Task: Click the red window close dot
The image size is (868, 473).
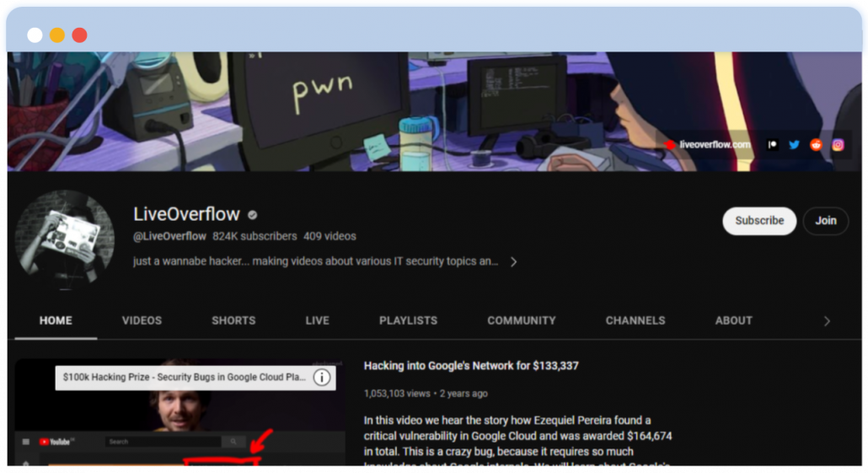Action: 79,35
